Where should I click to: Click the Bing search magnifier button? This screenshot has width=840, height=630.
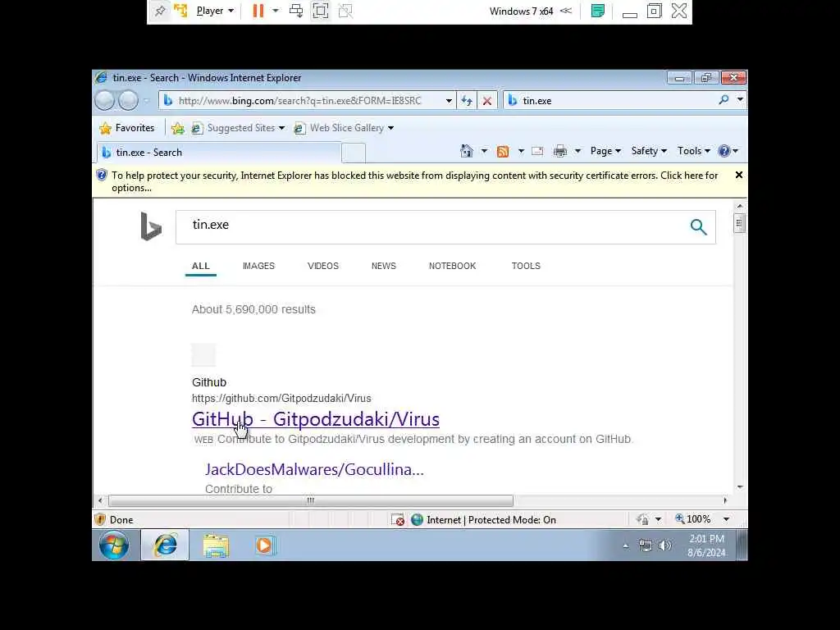click(x=698, y=227)
